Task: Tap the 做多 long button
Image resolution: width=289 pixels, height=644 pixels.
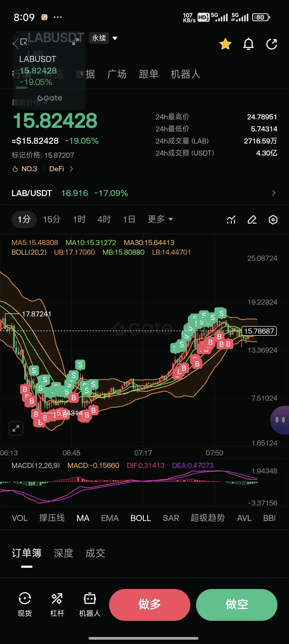Action: [x=150, y=604]
